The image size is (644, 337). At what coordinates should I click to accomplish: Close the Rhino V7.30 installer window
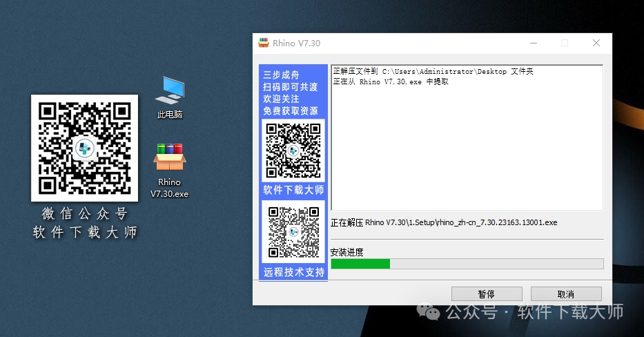596,43
